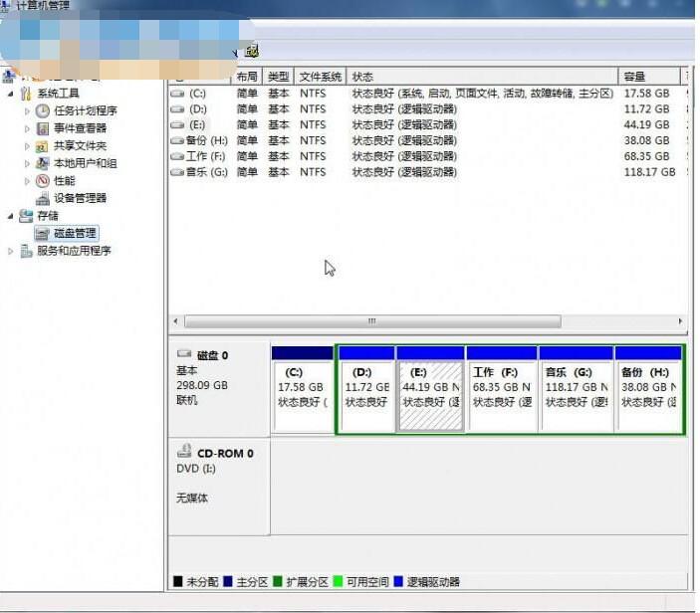
Task: Sort by the 类型 column header
Action: (278, 77)
